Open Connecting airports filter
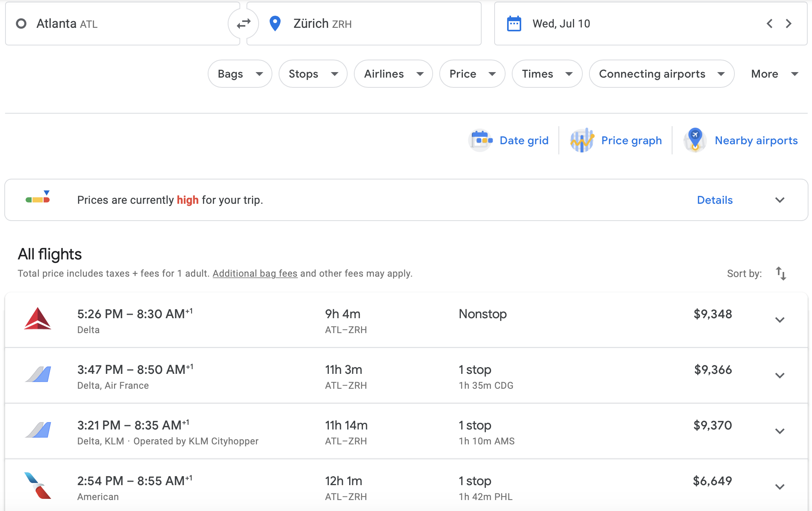812x511 pixels. coord(661,74)
